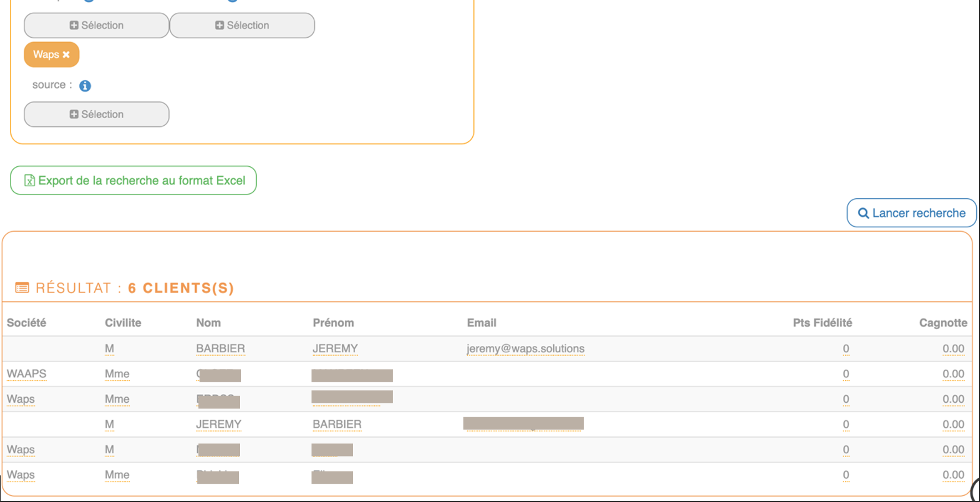This screenshot has height=502, width=980.
Task: Click plus icon on source Sélection button
Action: (74, 114)
